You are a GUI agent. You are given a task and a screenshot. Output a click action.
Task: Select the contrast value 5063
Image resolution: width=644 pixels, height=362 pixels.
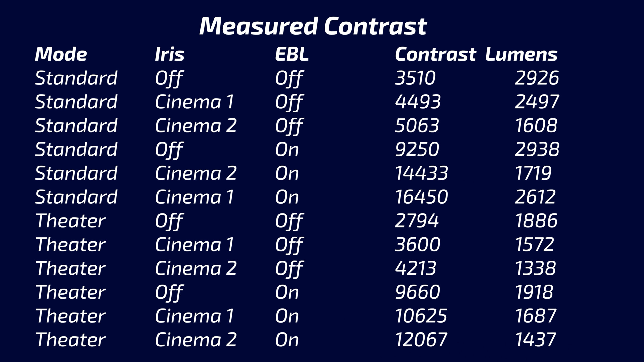(x=417, y=125)
